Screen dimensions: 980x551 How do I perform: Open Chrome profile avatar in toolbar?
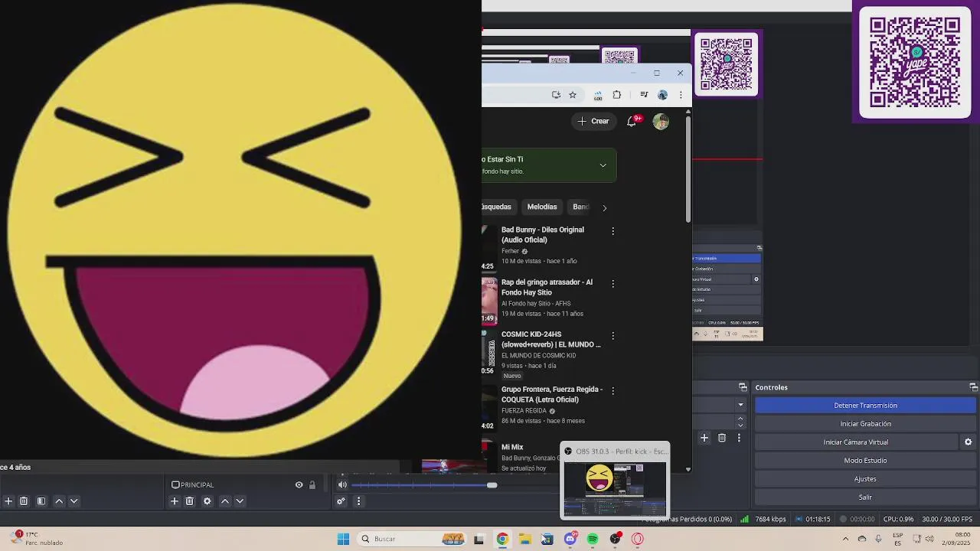coord(662,95)
